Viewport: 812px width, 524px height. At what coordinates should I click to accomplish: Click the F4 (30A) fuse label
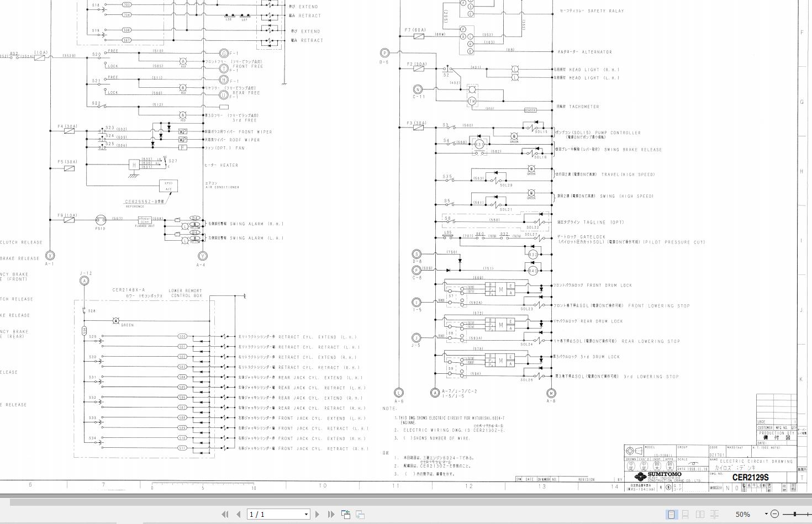pos(67,126)
